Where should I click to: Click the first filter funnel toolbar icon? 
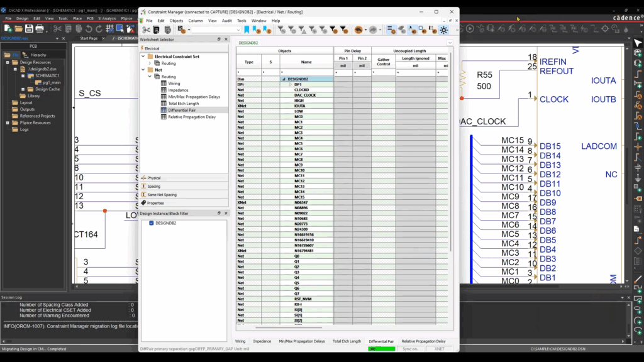281,30
